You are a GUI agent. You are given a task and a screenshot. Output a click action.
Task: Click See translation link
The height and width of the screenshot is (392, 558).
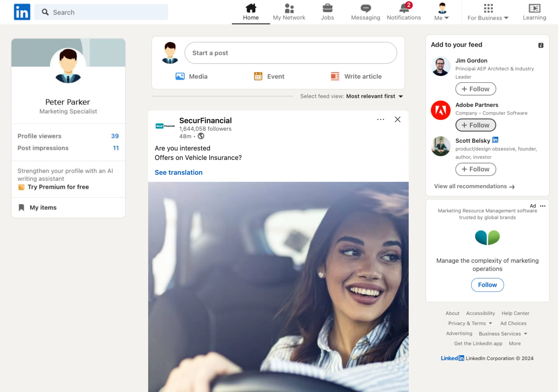tap(179, 172)
